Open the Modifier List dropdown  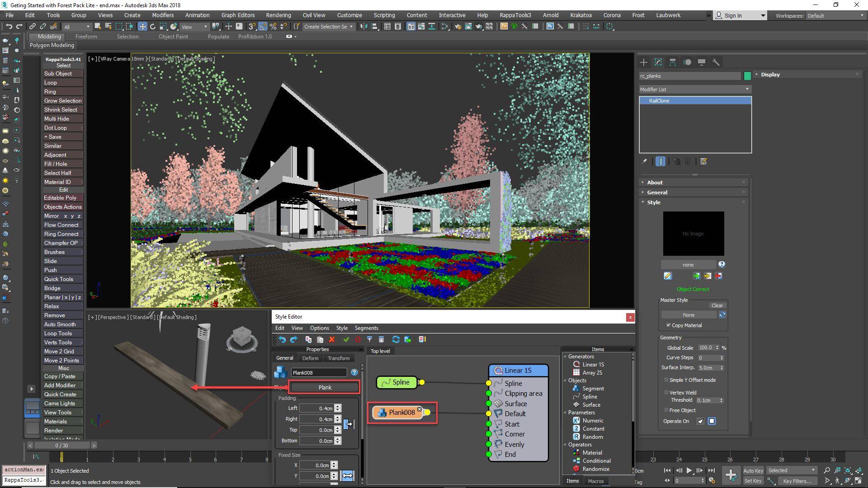[695, 89]
